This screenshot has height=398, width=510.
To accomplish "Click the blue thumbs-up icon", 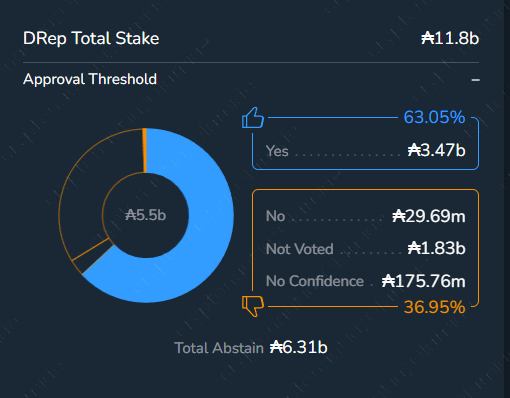I will click(253, 118).
